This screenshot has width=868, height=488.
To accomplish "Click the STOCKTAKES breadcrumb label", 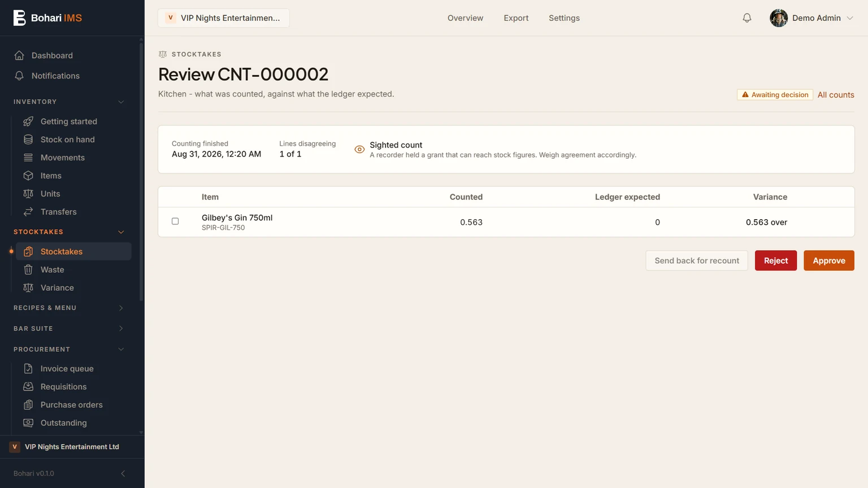I will click(x=197, y=54).
